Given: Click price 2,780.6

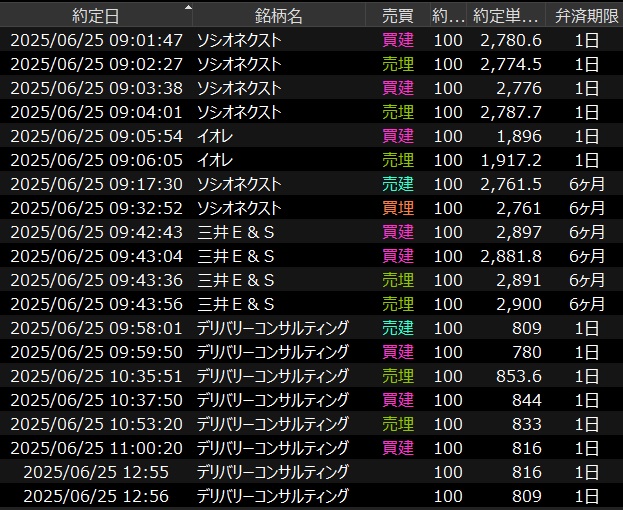Looking at the screenshot, I should [x=511, y=40].
